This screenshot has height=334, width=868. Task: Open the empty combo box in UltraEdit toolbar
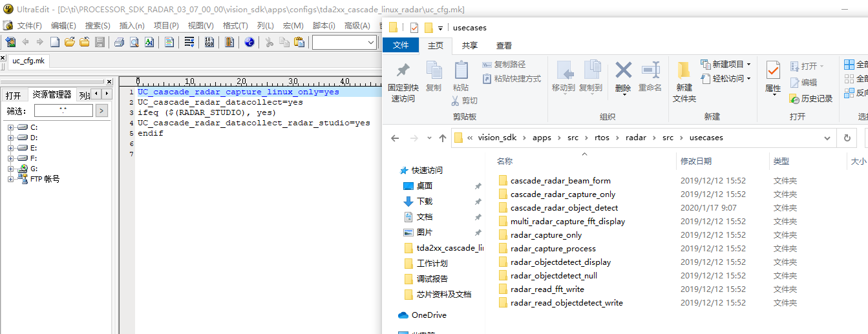(x=344, y=43)
